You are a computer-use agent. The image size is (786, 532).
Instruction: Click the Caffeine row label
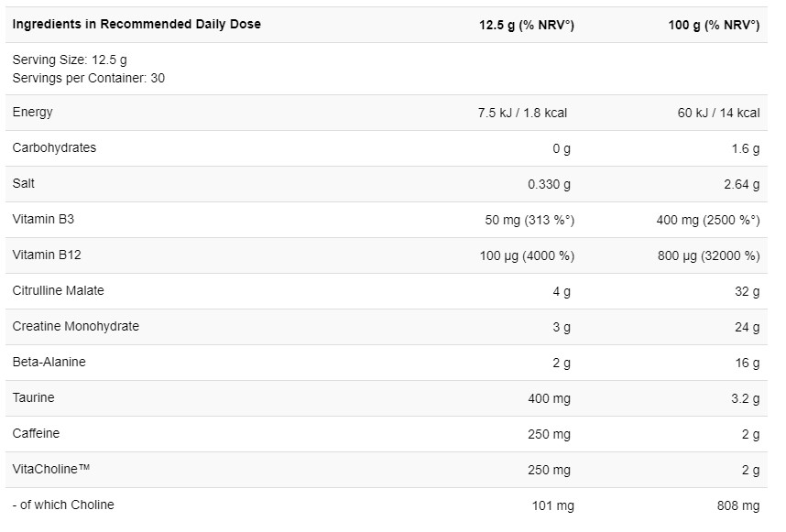click(36, 434)
